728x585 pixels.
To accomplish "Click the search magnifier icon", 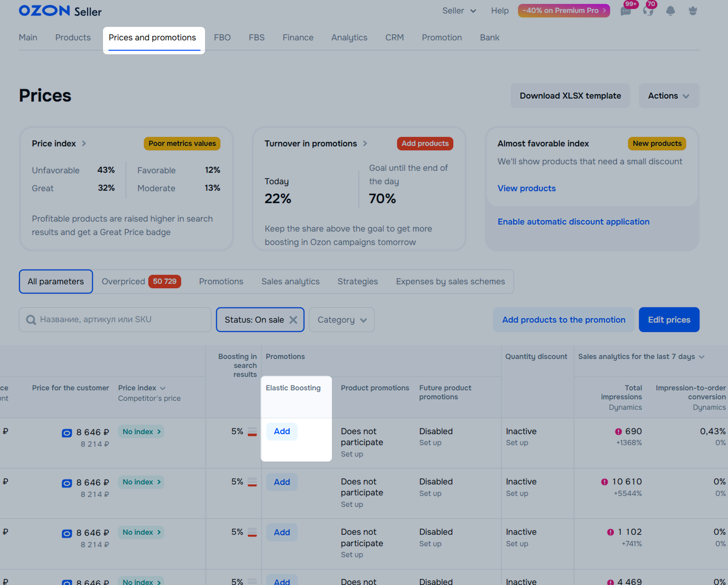I will pos(31,320).
